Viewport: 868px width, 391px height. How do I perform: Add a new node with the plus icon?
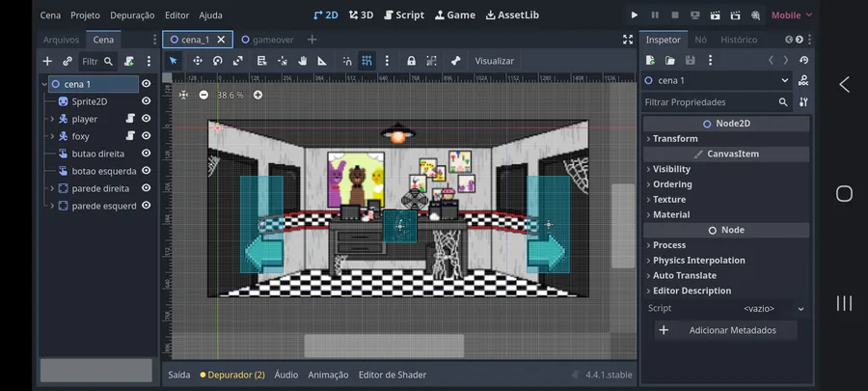click(47, 62)
